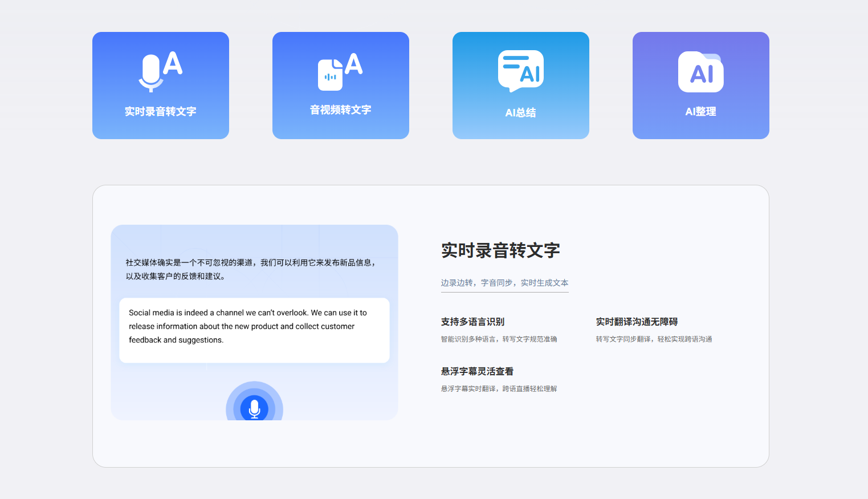Image resolution: width=868 pixels, height=499 pixels.
Task: Click the 边录边转，字音同步 underlined link
Action: pos(505,283)
